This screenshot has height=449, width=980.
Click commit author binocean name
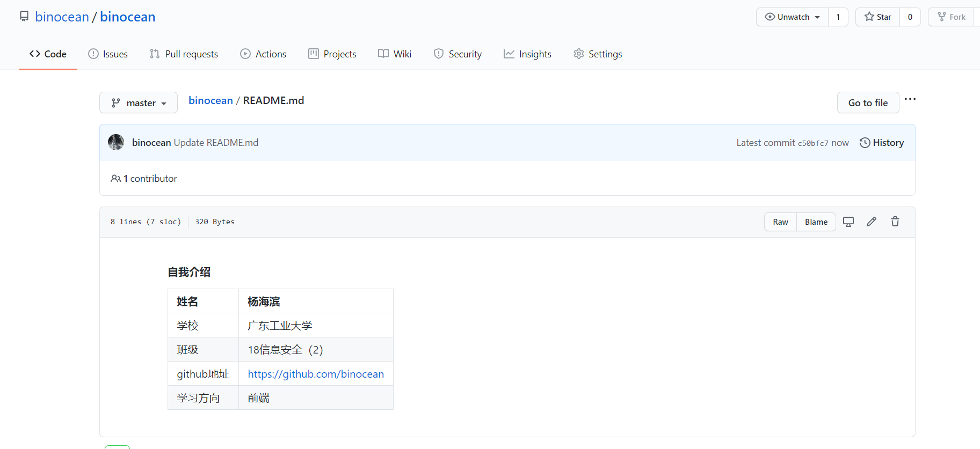[151, 143]
